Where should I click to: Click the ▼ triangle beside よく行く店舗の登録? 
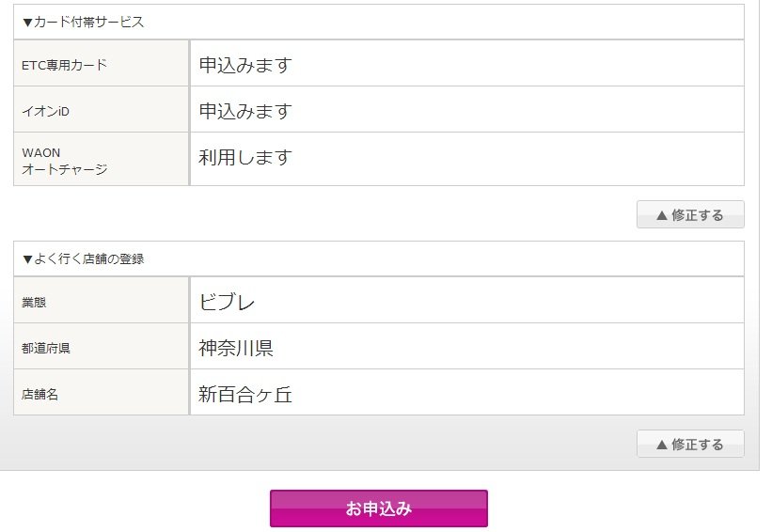click(x=27, y=258)
